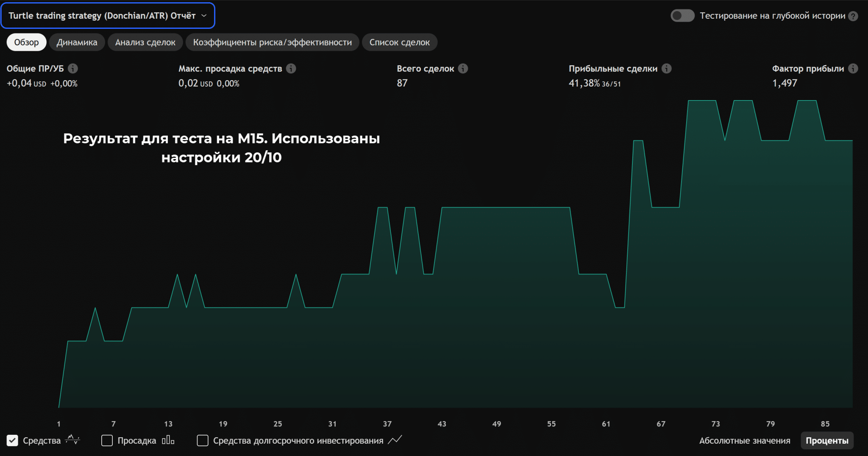The image size is (868, 456).
Task: Open the Анализ сделок tab
Action: (x=145, y=42)
